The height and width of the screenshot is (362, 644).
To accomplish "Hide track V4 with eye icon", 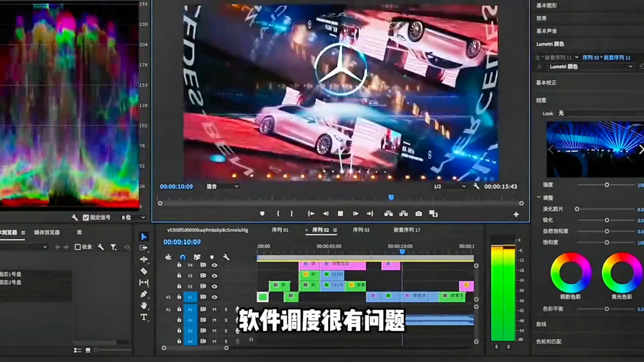I will tap(214, 265).
